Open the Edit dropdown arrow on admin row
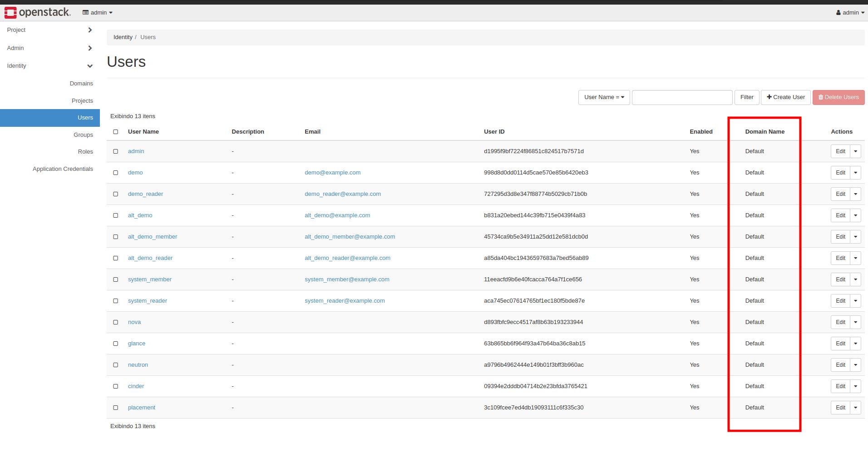 pos(856,151)
